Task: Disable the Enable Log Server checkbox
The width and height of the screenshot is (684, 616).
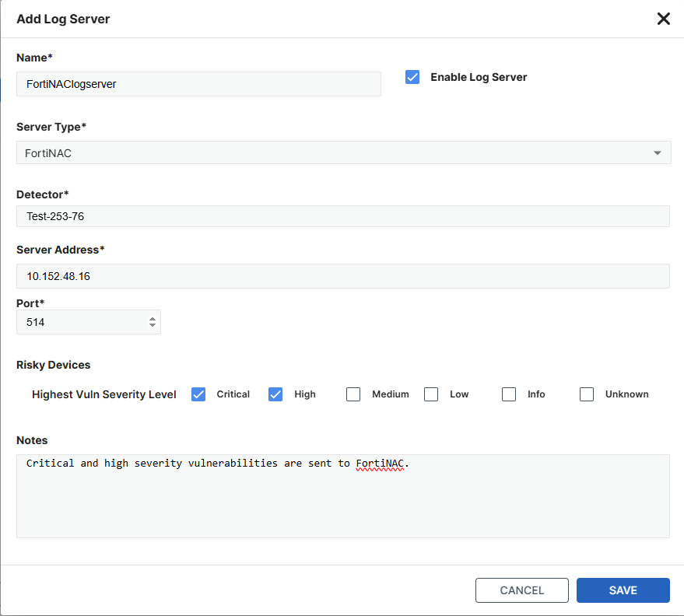Action: click(412, 77)
